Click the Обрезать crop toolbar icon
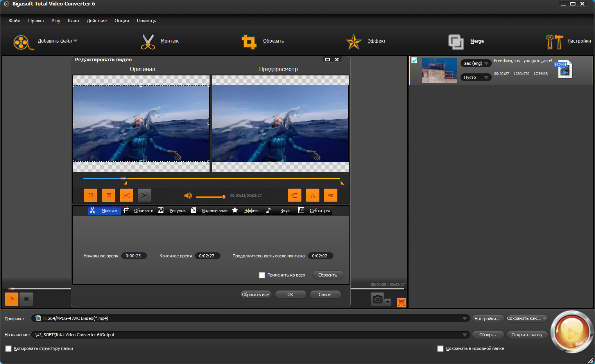Viewport: 595px width, 364px height. tap(249, 42)
